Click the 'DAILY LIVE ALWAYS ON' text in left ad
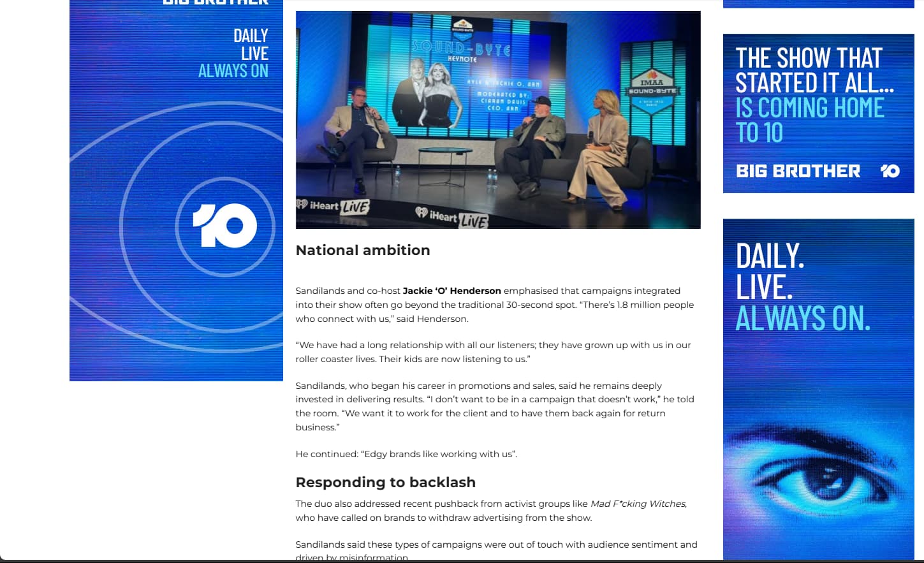Viewport: 924px width, 563px height. [233, 54]
